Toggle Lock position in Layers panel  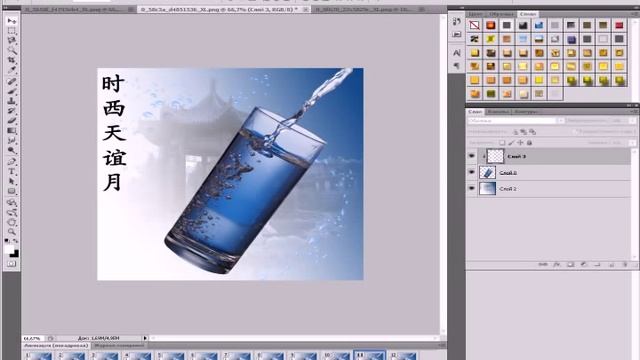click(x=520, y=143)
